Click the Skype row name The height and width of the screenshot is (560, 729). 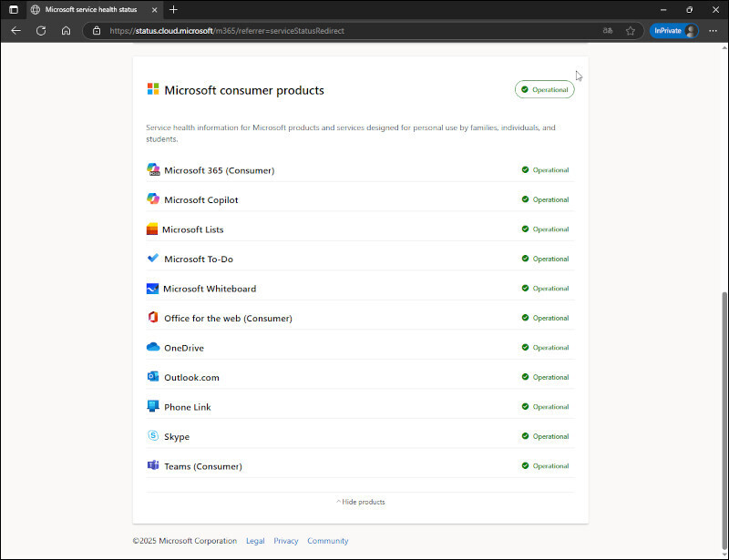click(x=177, y=437)
